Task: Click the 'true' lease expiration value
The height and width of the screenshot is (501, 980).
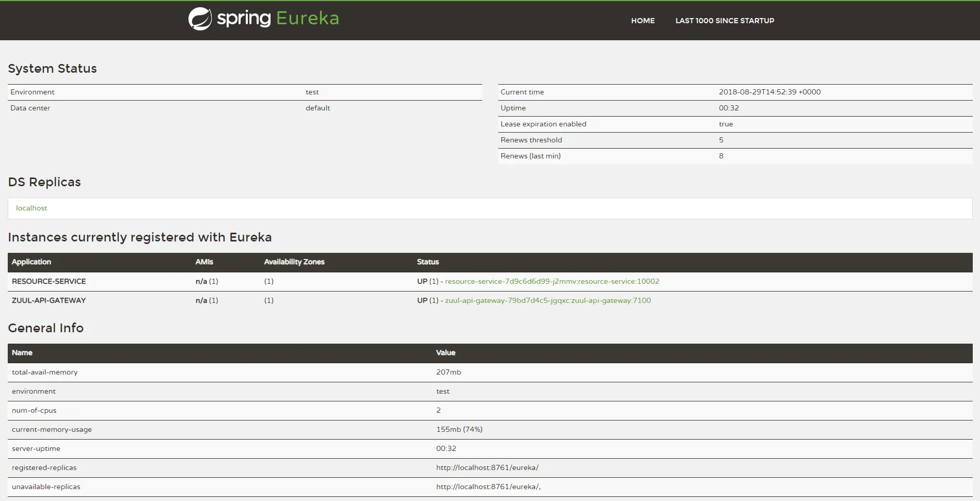Action: tap(726, 124)
